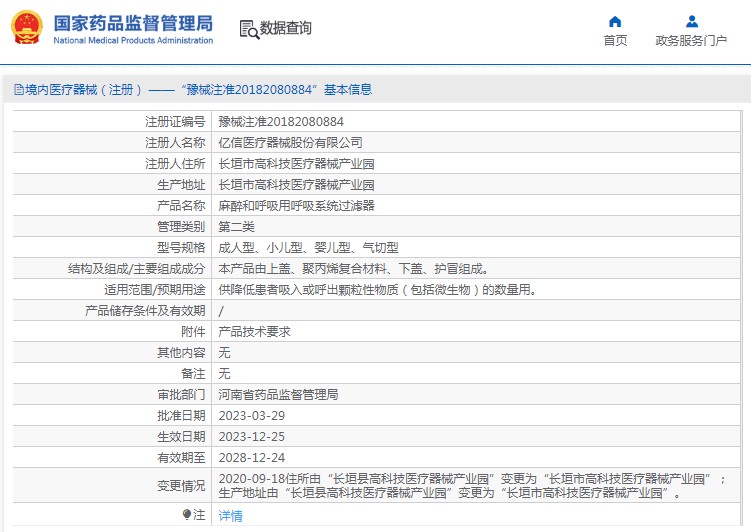The width and height of the screenshot is (751, 532).
Task: Click the 生效日期 label
Action: coord(181,437)
